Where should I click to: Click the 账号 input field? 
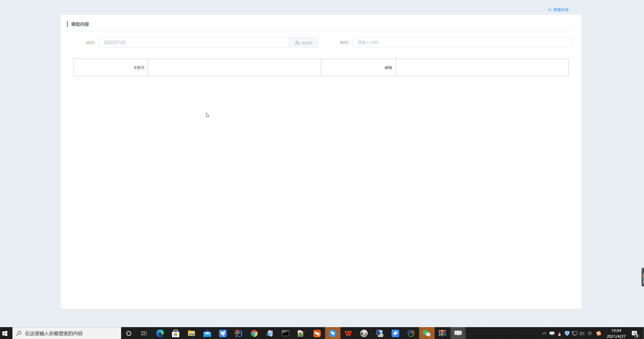tap(462, 42)
